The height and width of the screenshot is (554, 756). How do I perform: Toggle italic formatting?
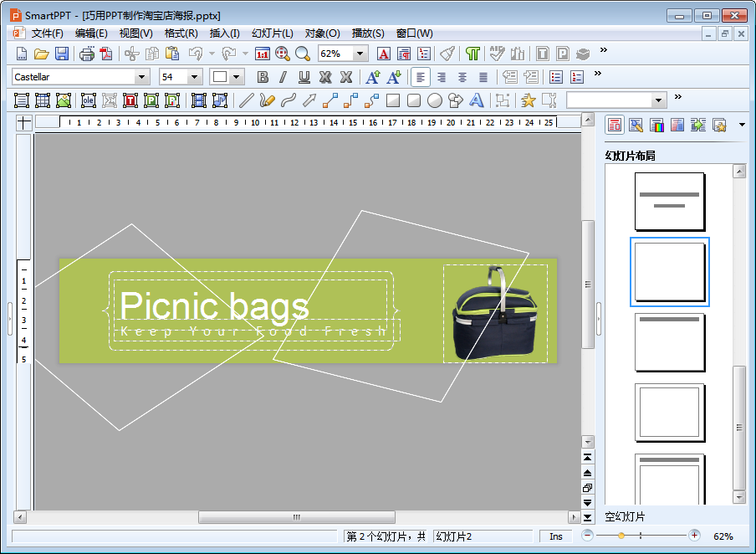[283, 77]
